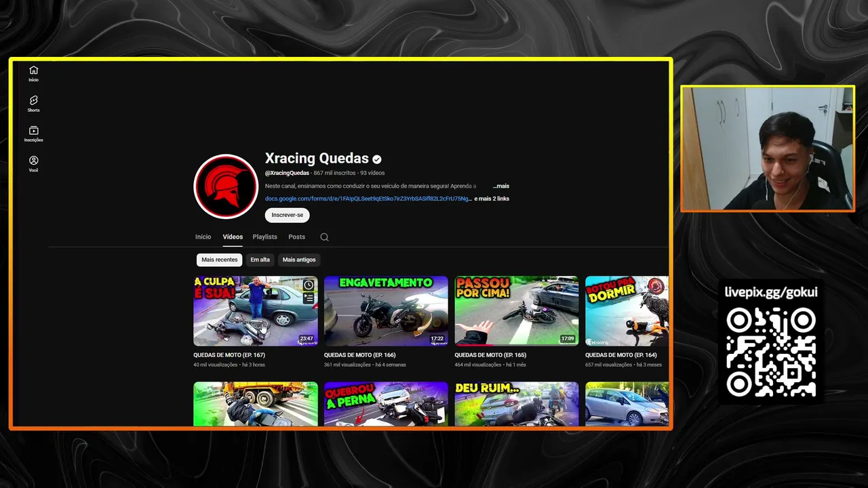Click the @XracingQuedas handle text
Image resolution: width=868 pixels, height=488 pixels.
(287, 173)
